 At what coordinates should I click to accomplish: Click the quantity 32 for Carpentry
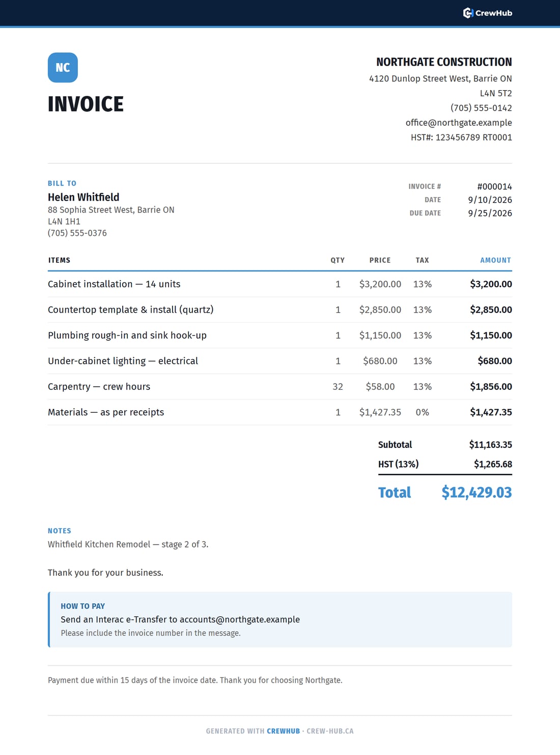coord(338,387)
